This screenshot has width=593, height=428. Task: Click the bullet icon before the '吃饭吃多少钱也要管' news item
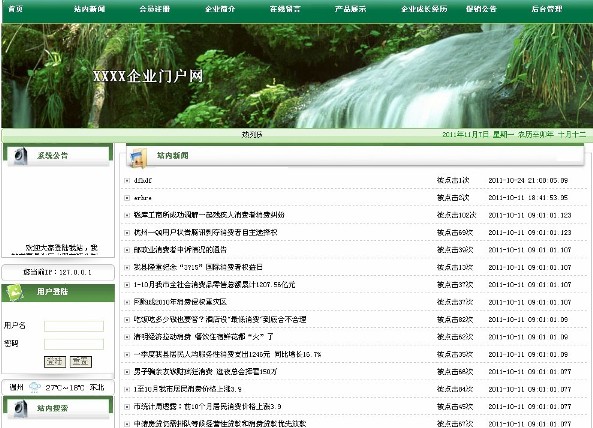pyautogui.click(x=127, y=320)
